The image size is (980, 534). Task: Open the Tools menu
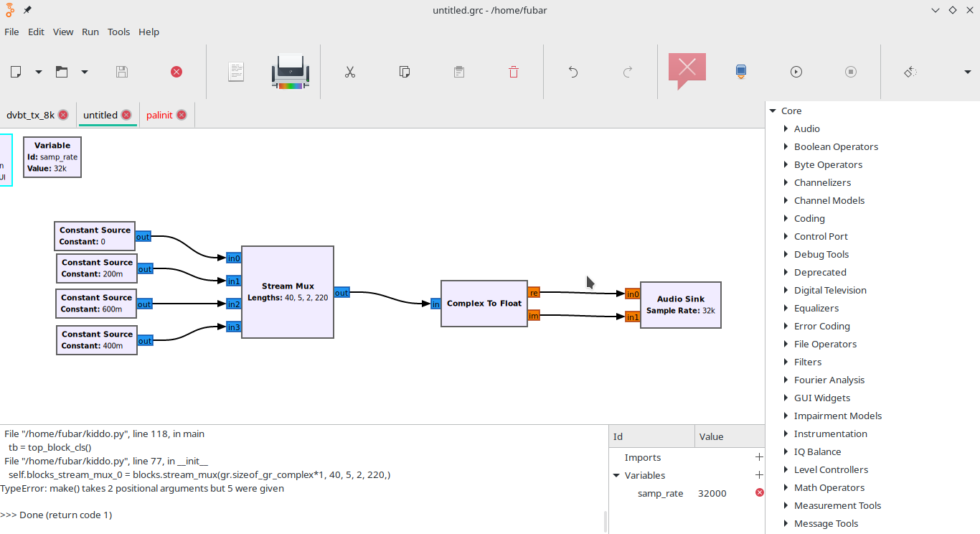[118, 32]
